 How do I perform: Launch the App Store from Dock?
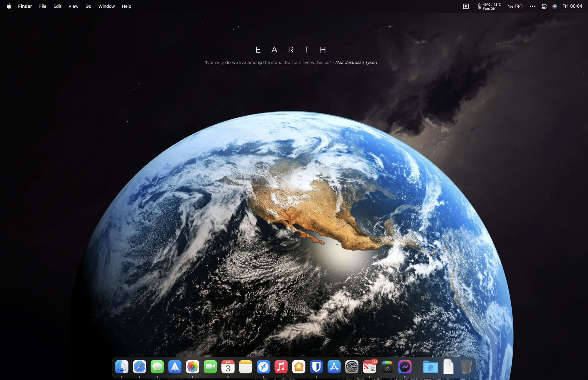tap(334, 367)
